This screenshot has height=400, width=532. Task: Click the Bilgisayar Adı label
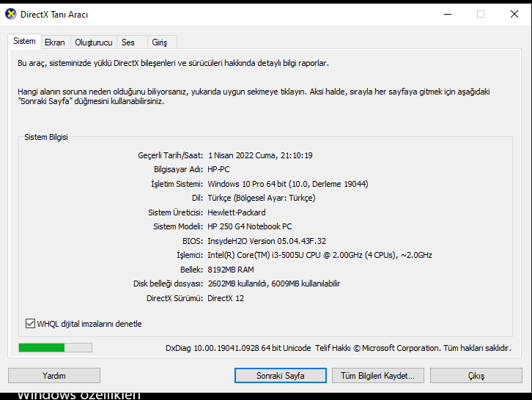click(x=178, y=169)
